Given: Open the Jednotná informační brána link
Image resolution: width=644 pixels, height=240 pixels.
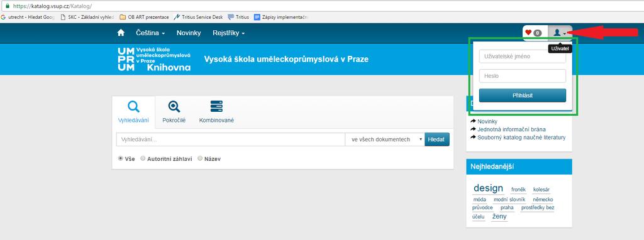Looking at the screenshot, I should [x=511, y=129].
